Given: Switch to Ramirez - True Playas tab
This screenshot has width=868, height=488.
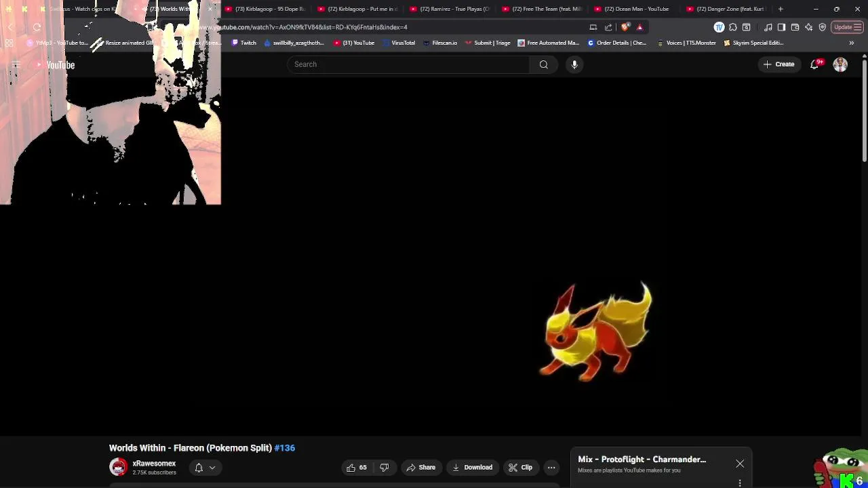Looking at the screenshot, I should (x=450, y=9).
